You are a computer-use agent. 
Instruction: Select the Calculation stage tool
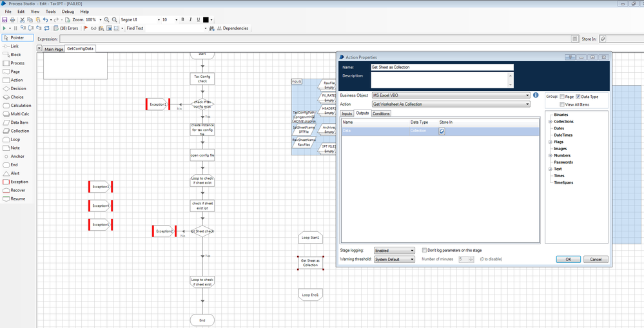[20, 105]
